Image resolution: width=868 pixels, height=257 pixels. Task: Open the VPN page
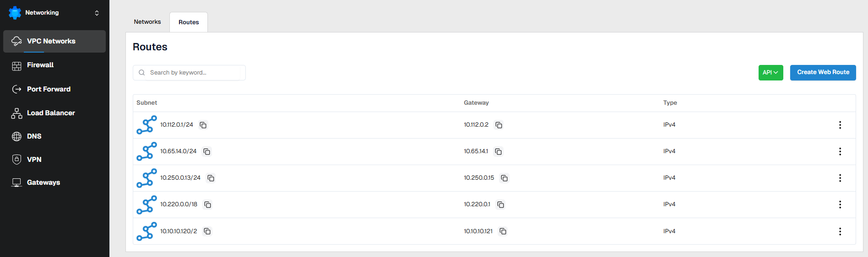pyautogui.click(x=34, y=160)
